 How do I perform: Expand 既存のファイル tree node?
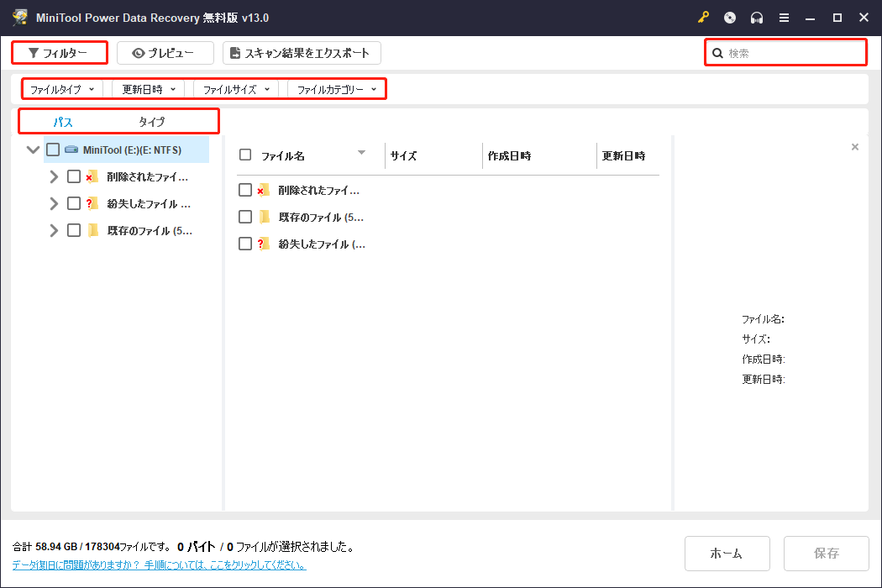(54, 230)
